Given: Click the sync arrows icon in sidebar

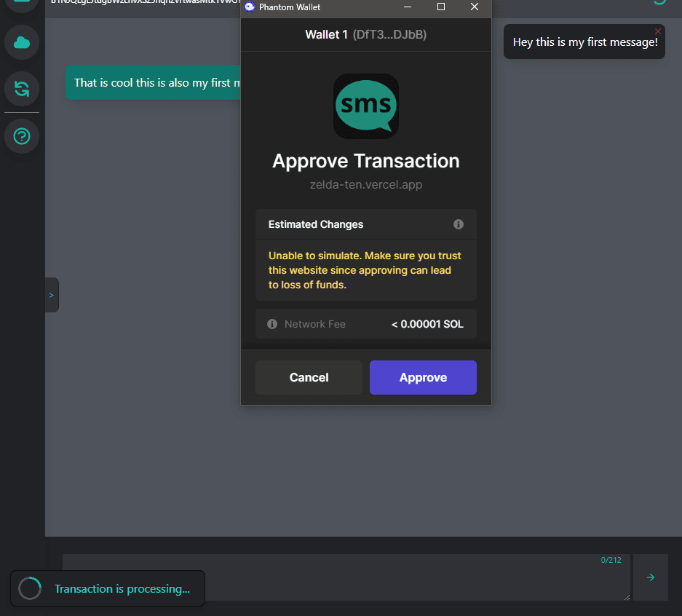Looking at the screenshot, I should [22, 90].
